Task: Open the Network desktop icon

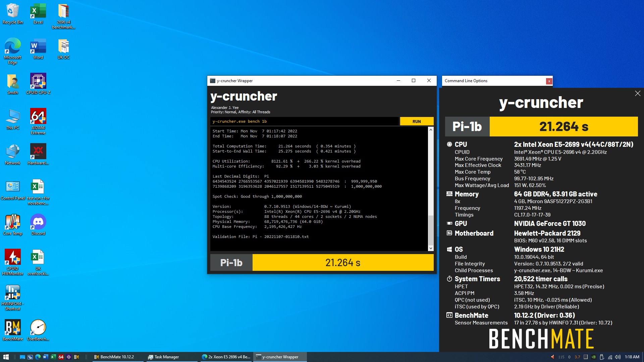Action: pyautogui.click(x=13, y=155)
